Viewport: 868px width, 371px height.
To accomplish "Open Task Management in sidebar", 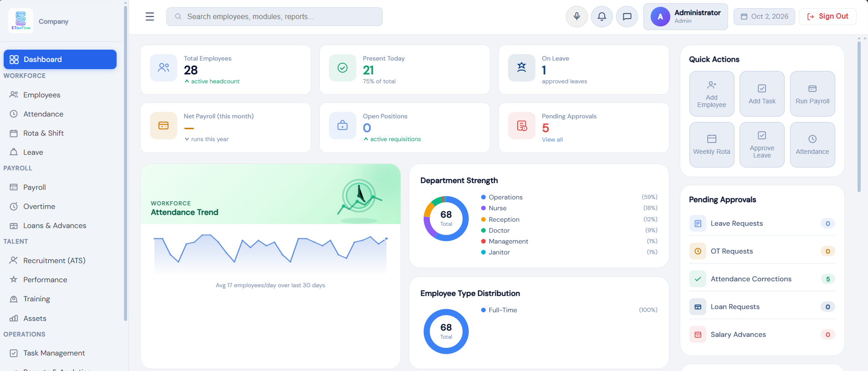I will [x=60, y=353].
